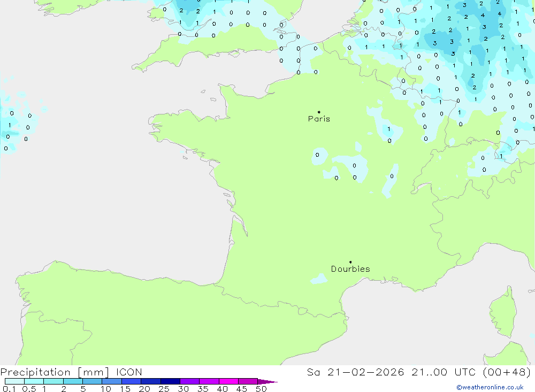Click the legend value label '35'
The width and height of the screenshot is (535, 392).
[x=203, y=389]
